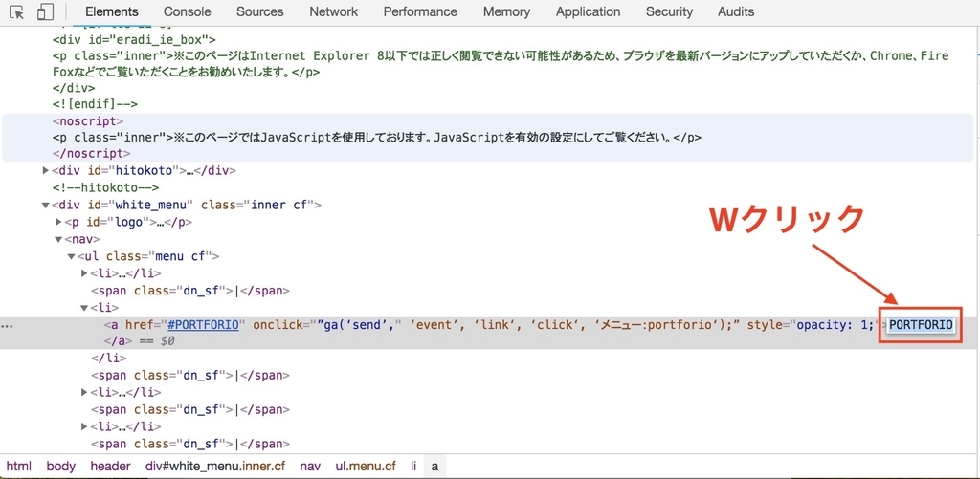Viewport: 980px width, 479px height.
Task: Open the Application tab
Action: click(589, 11)
